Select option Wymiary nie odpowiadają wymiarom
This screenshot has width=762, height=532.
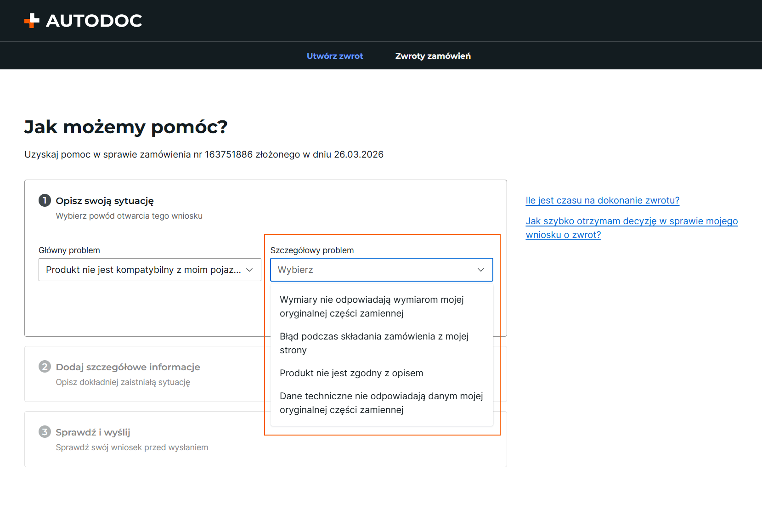tap(382, 306)
